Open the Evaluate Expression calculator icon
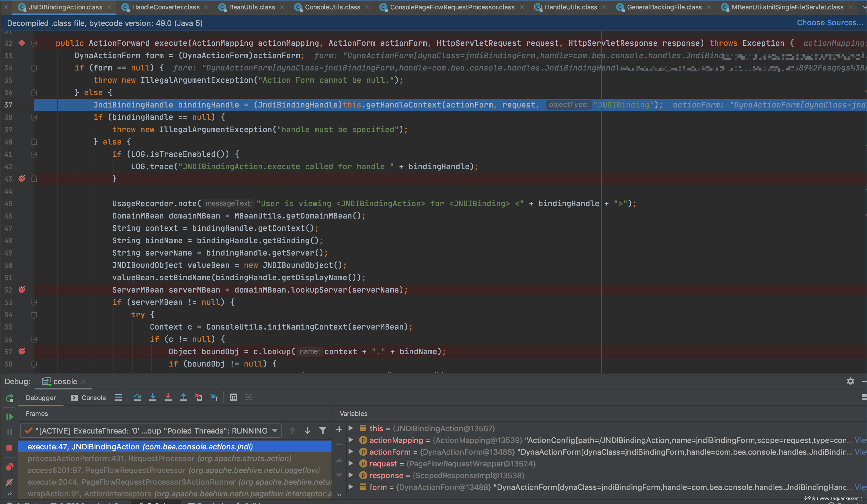Viewport: 867px width, 504px height. (233, 397)
